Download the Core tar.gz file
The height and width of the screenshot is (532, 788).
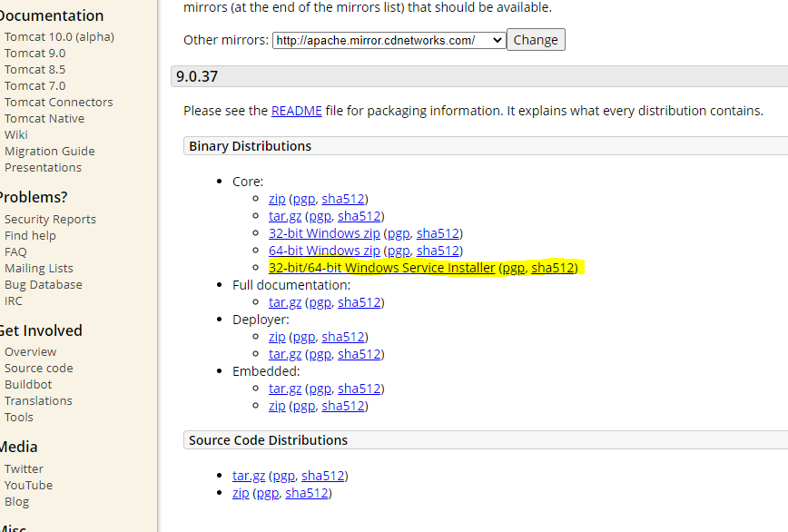[x=285, y=216]
